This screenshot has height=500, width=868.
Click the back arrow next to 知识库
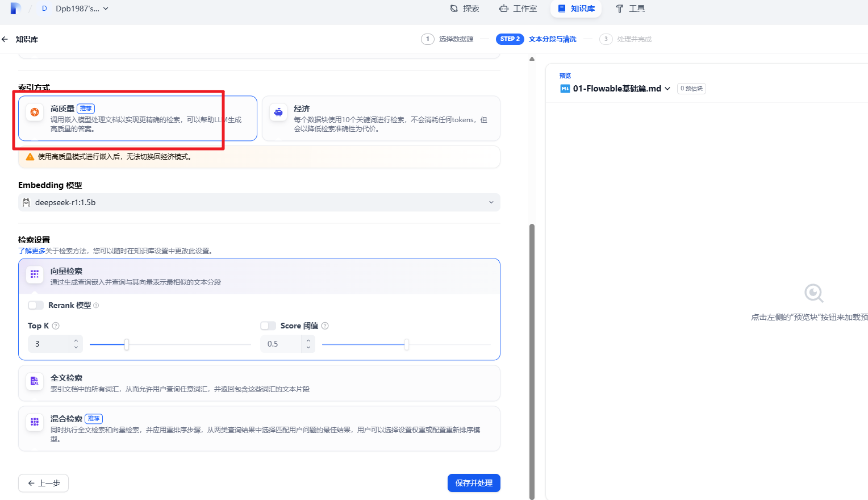pos(5,39)
